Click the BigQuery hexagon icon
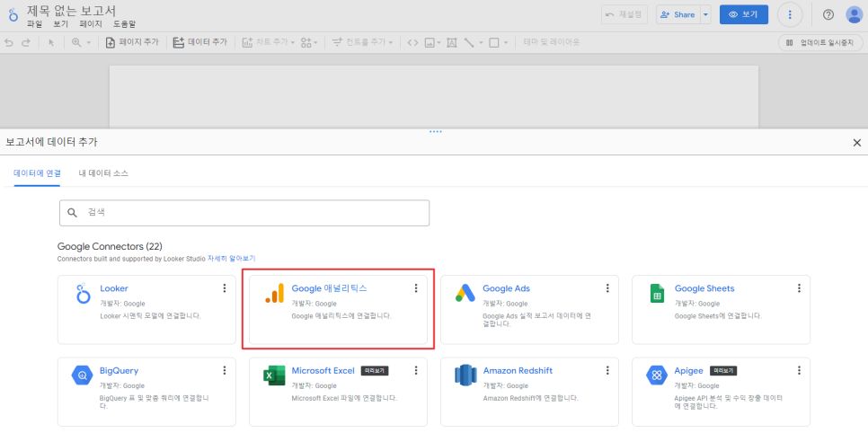The width and height of the screenshot is (868, 433). click(83, 376)
